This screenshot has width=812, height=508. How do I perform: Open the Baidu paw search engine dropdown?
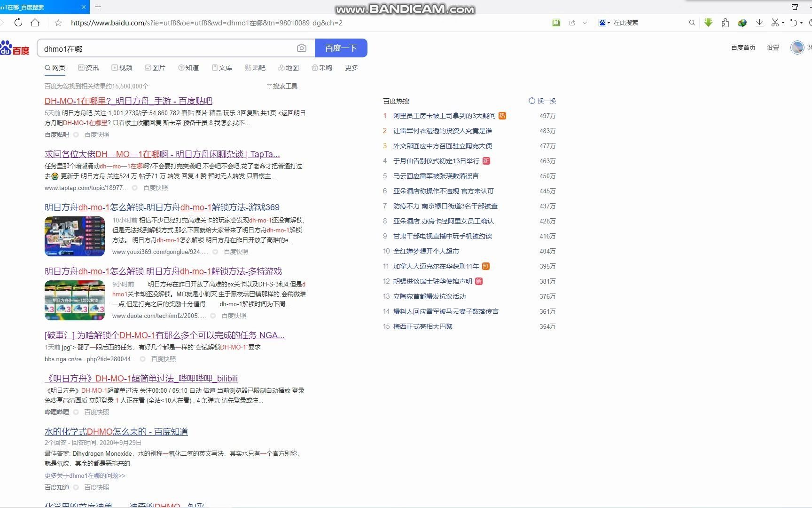[x=604, y=23]
